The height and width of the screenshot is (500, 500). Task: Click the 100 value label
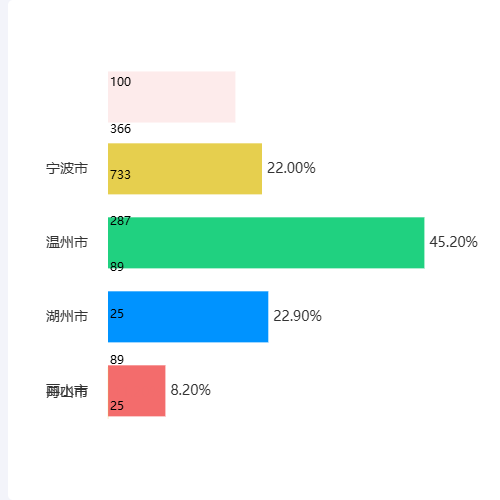[x=120, y=82]
